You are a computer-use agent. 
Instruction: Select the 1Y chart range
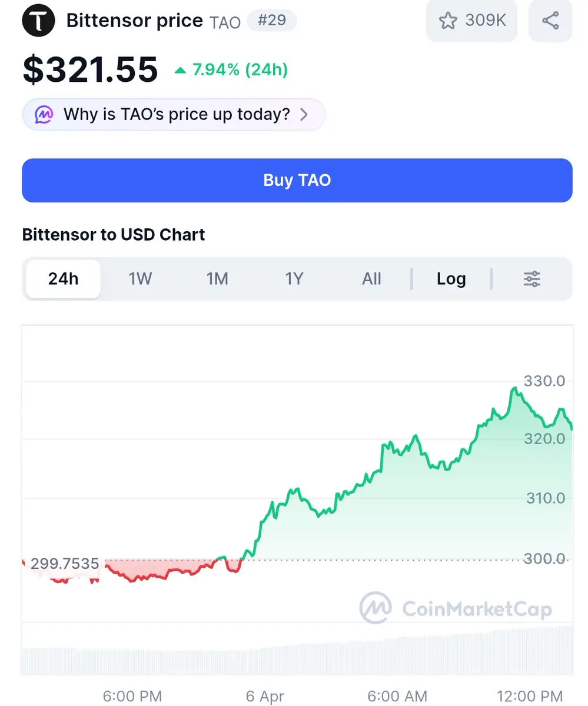coord(294,279)
